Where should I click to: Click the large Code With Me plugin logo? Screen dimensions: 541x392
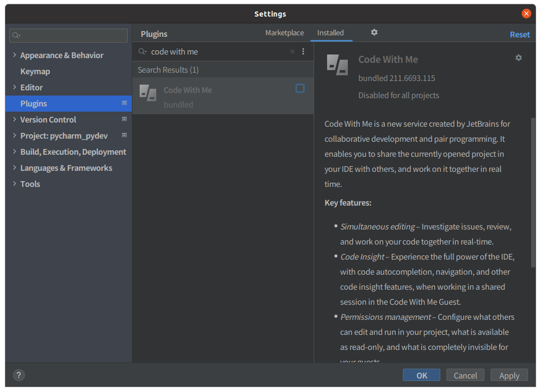337,64
